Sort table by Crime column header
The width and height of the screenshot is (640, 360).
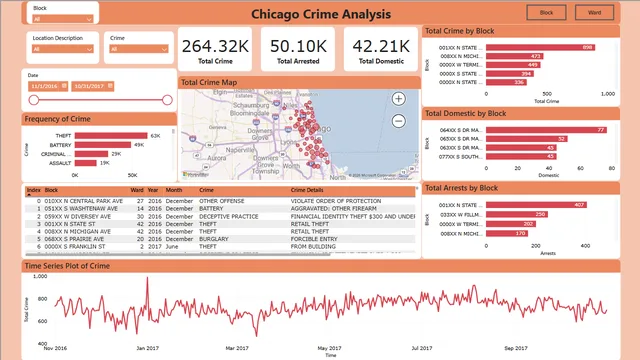point(206,190)
